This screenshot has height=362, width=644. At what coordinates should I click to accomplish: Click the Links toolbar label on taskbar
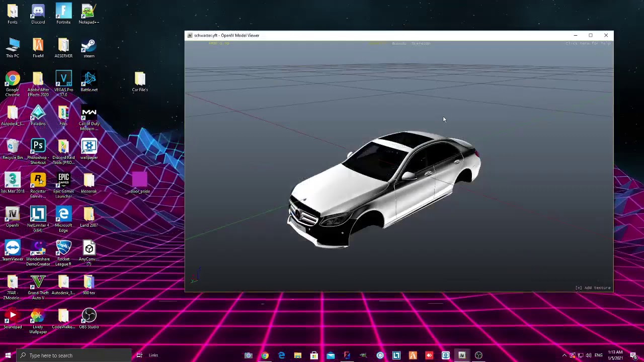coord(153,355)
